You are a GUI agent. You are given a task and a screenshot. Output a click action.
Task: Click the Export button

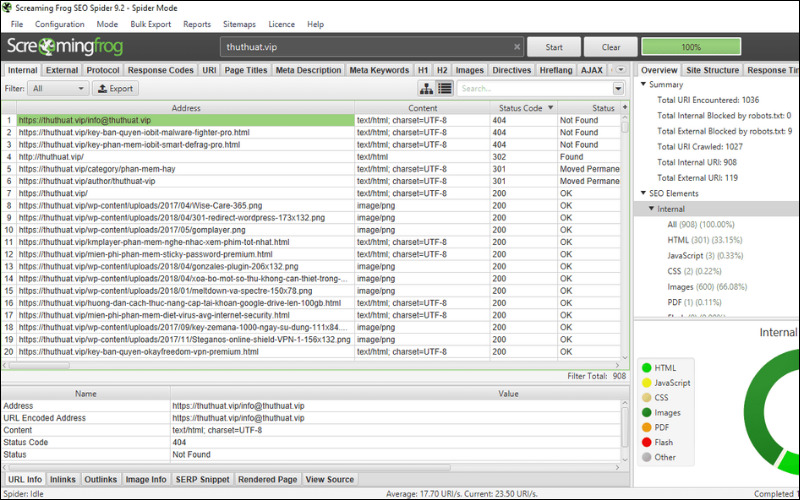click(115, 88)
